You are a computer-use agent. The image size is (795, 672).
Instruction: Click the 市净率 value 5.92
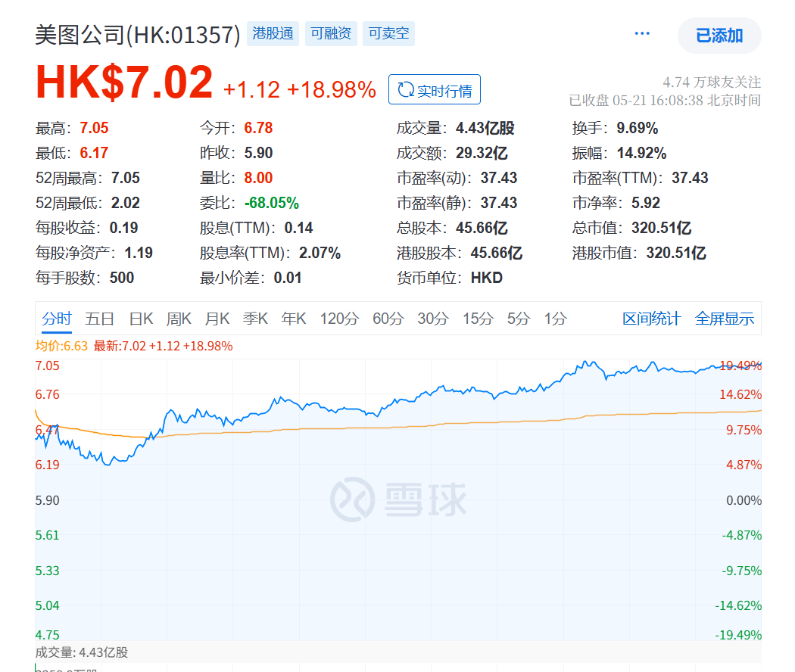click(x=646, y=203)
